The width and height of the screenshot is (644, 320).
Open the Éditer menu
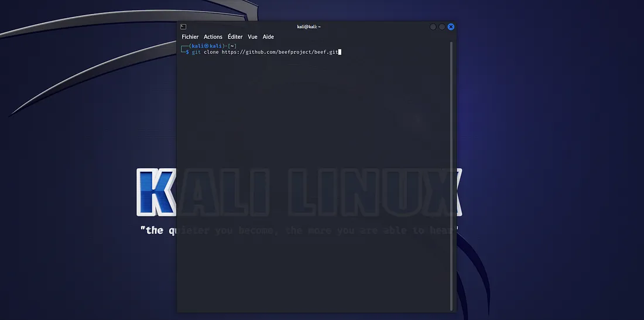pyautogui.click(x=235, y=37)
